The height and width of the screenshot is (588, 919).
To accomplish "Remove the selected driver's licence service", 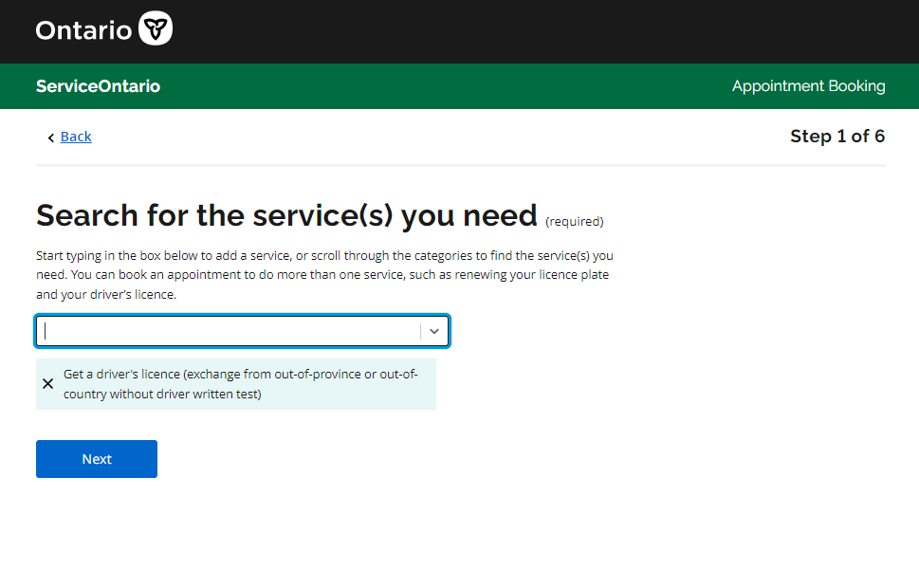I will tap(48, 384).
